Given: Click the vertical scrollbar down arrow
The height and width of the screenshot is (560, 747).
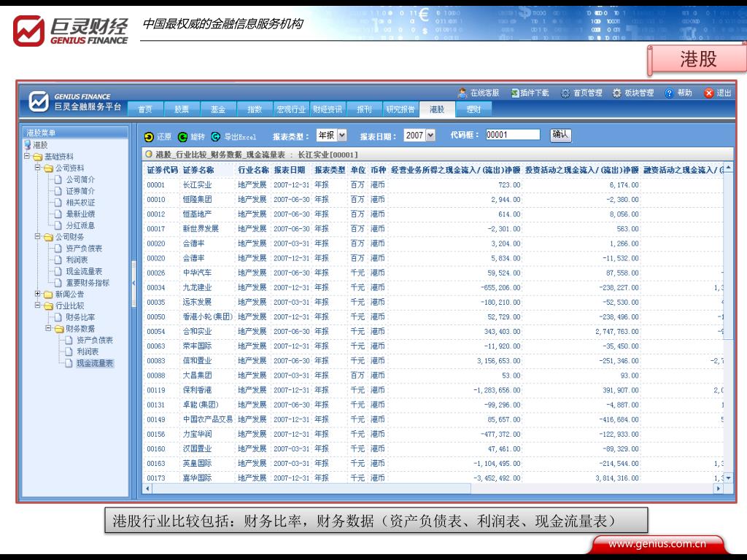Looking at the screenshot, I should [x=728, y=478].
